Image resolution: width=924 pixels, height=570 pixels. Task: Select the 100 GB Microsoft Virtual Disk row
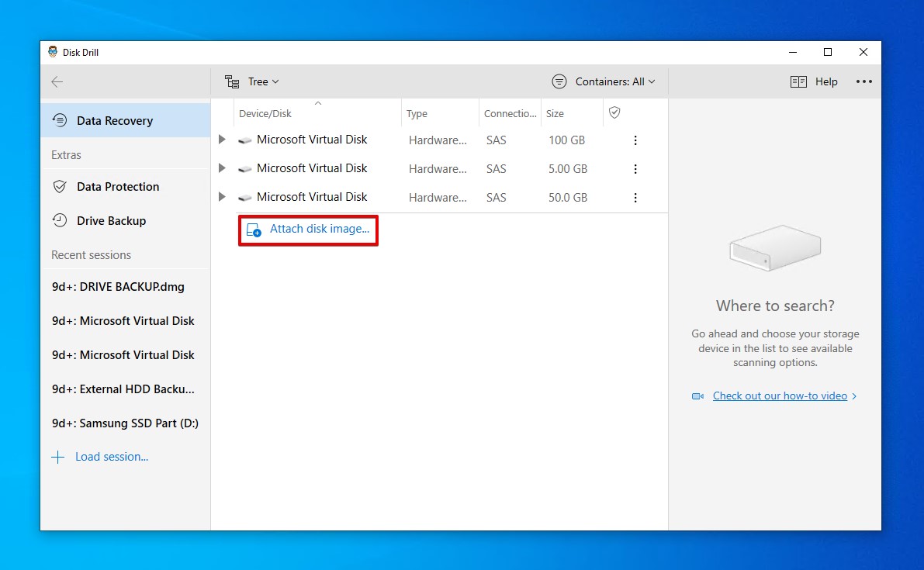pyautogui.click(x=440, y=140)
